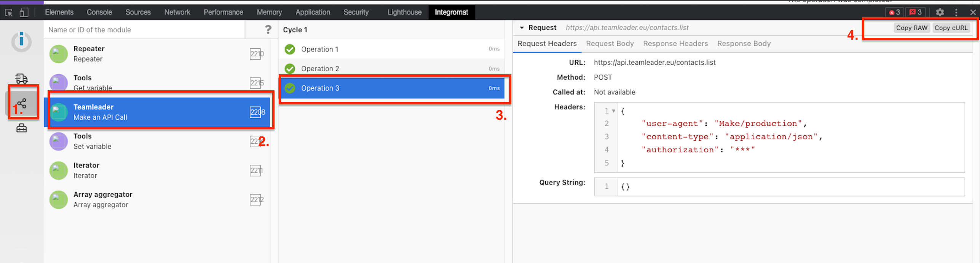Open the truck Live Stream sidebar icon
Viewport: 980px width, 263px height.
coord(21,79)
